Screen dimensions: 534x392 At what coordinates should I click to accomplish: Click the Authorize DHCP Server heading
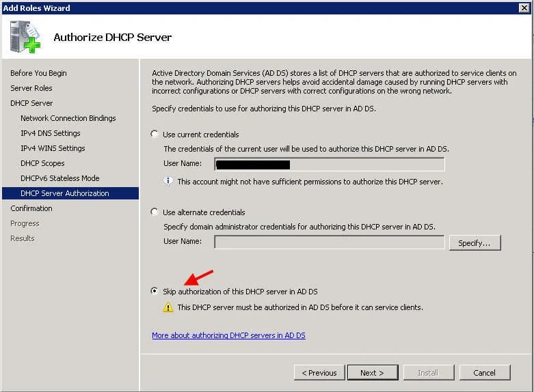pyautogui.click(x=113, y=37)
